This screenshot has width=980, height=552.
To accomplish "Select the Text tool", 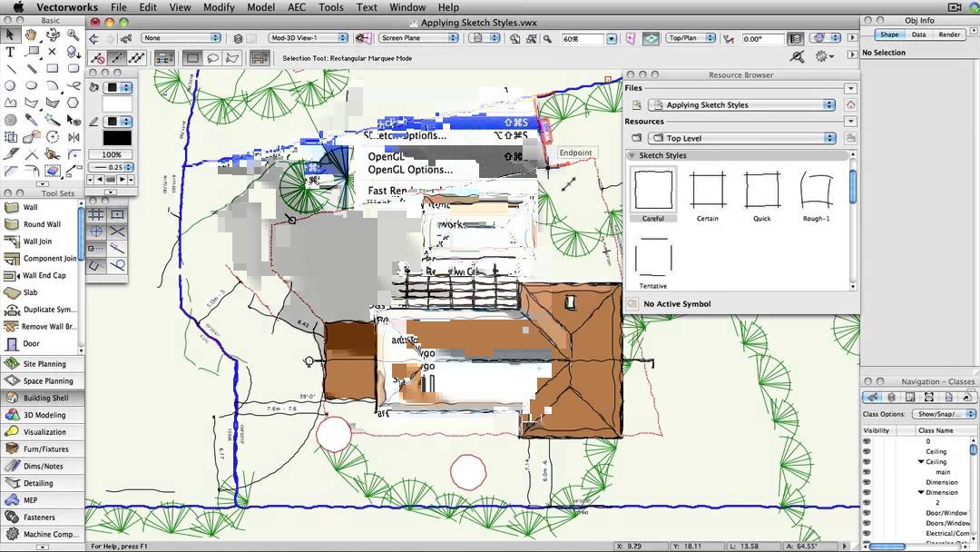I will point(10,52).
